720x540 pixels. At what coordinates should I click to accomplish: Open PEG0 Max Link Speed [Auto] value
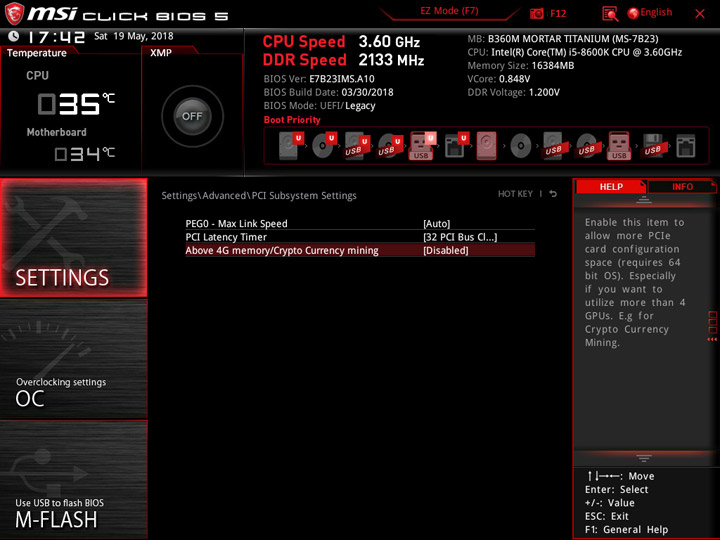tap(437, 224)
